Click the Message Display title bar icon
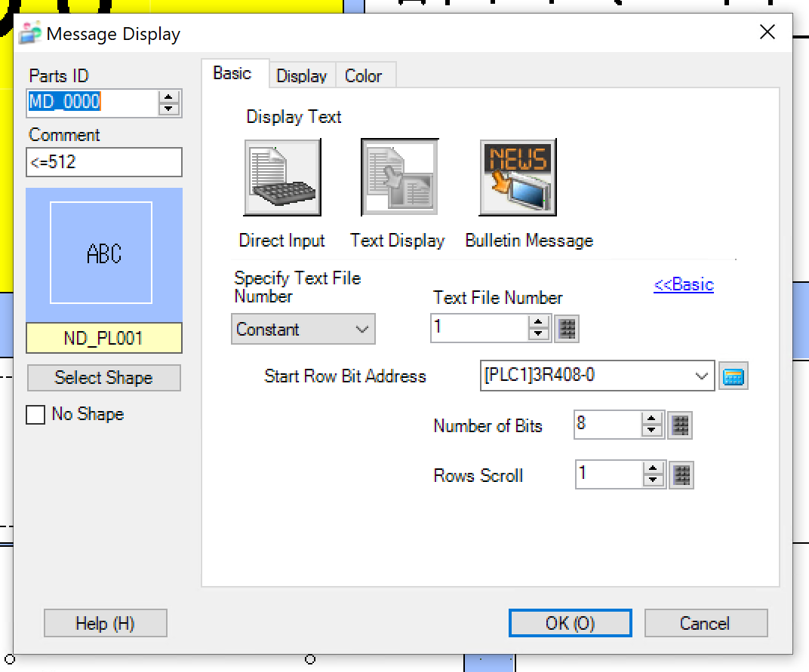 [29, 34]
